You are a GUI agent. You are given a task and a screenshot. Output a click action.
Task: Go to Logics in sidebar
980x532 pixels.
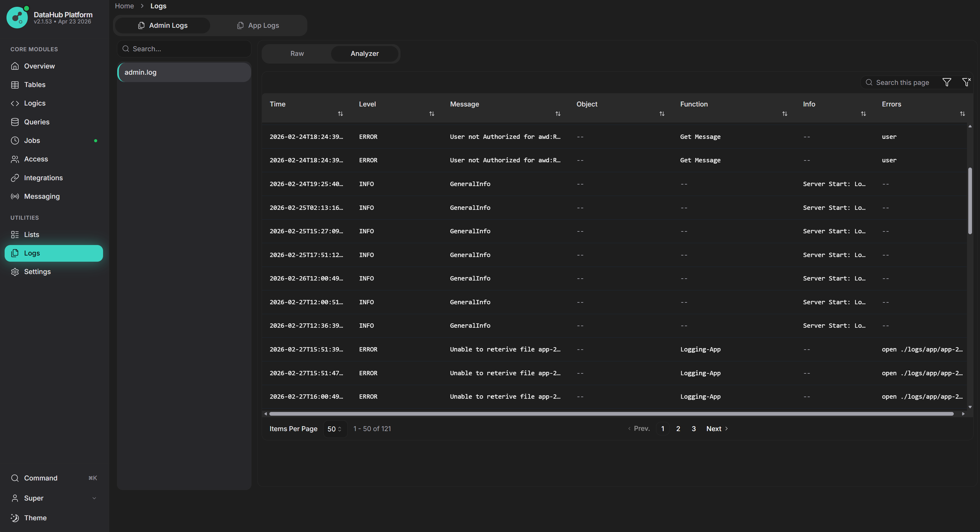tap(54, 103)
